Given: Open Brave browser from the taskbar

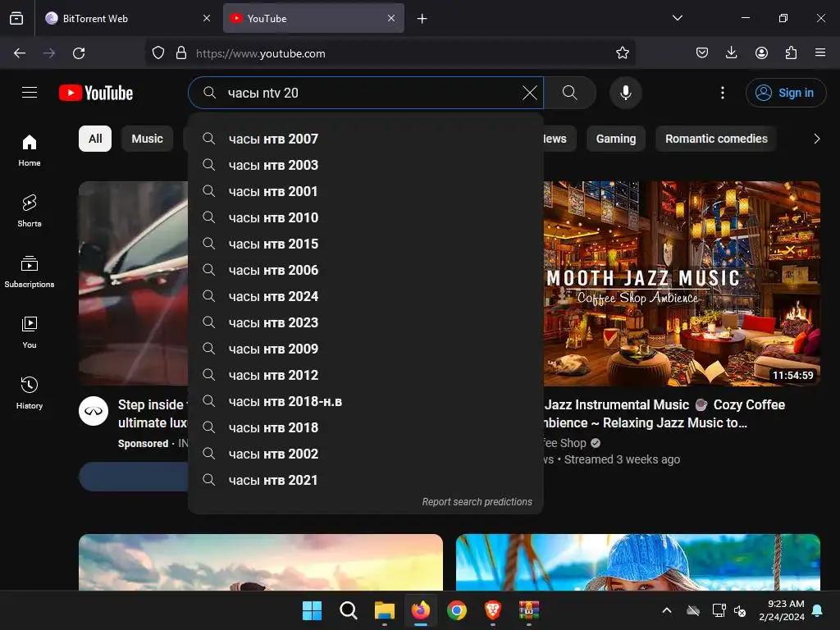Looking at the screenshot, I should coord(492,610).
